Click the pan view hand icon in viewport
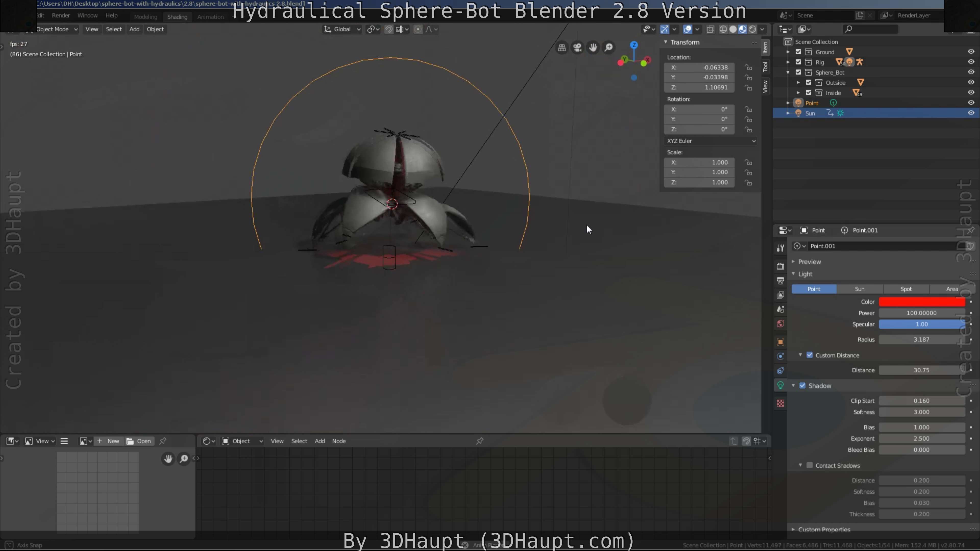980x551 pixels. click(593, 47)
